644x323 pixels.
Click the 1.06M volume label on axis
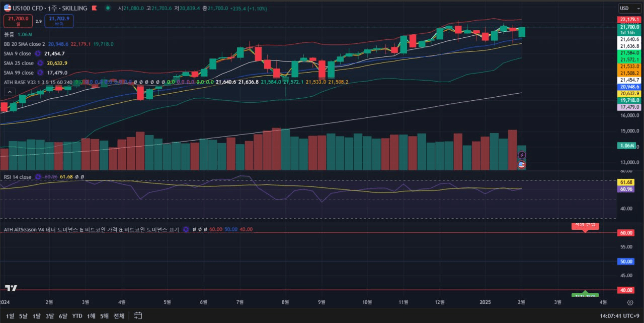627,146
